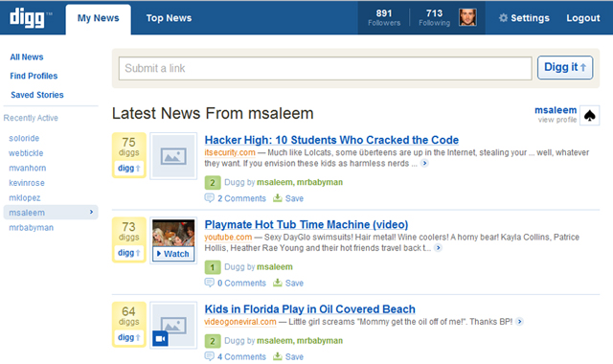Click the Digg it button
This screenshot has width=613, height=364.
point(565,68)
